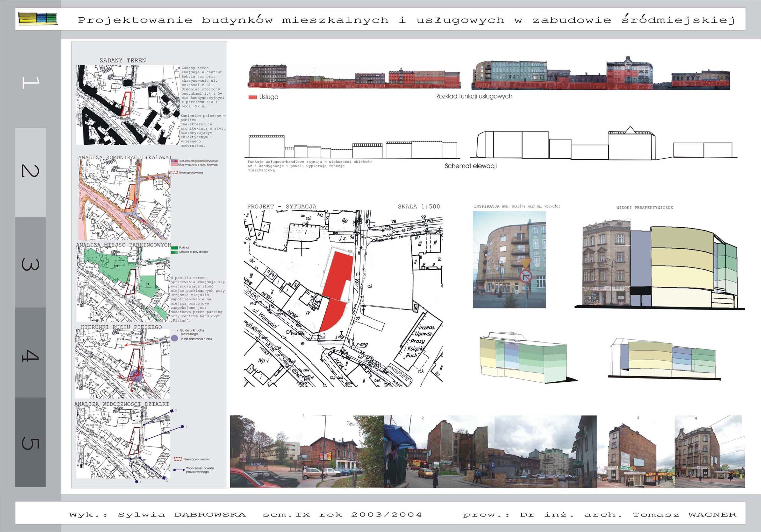Click the striped yellow-blue-green logo icon
This screenshot has height=532, width=761.
tap(38, 19)
